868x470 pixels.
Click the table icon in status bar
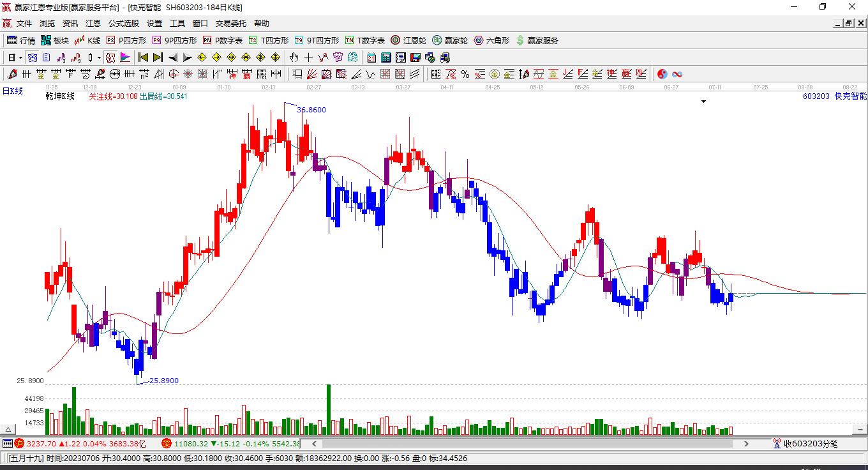tap(7, 443)
